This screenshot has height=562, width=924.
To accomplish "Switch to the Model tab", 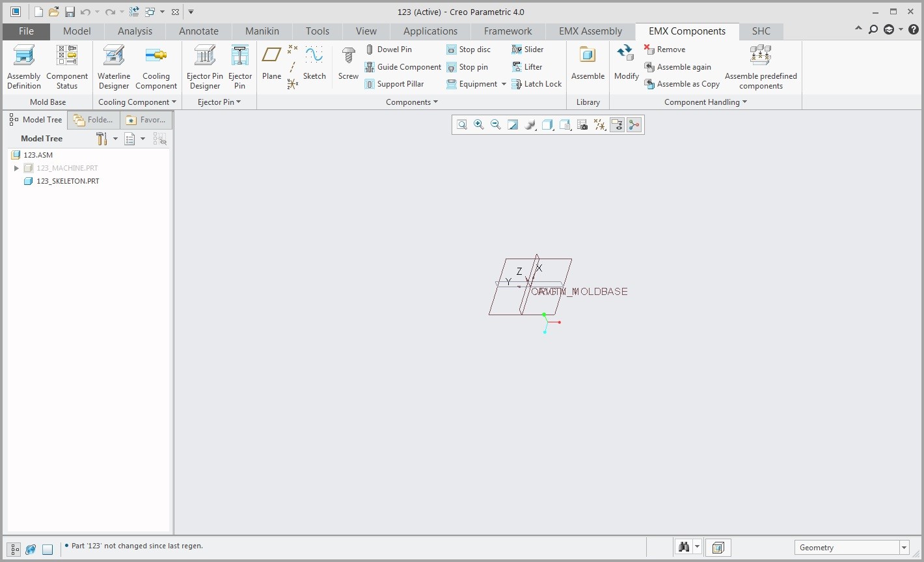I will tap(77, 31).
